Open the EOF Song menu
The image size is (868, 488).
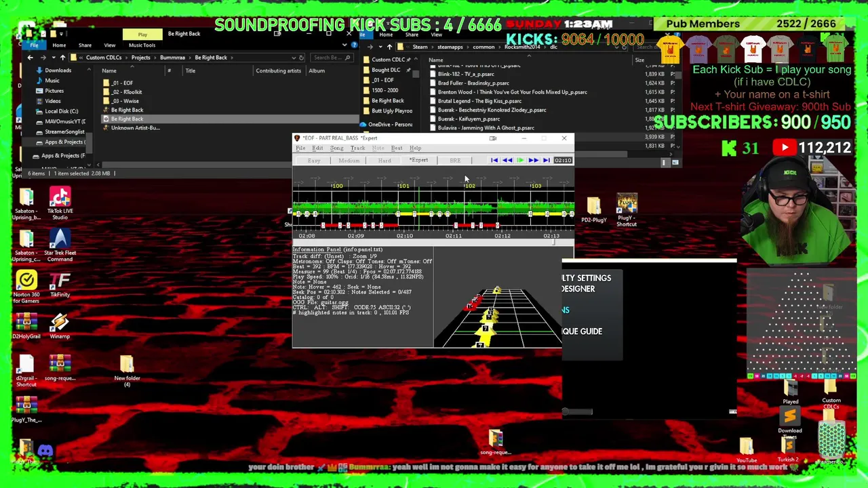336,148
